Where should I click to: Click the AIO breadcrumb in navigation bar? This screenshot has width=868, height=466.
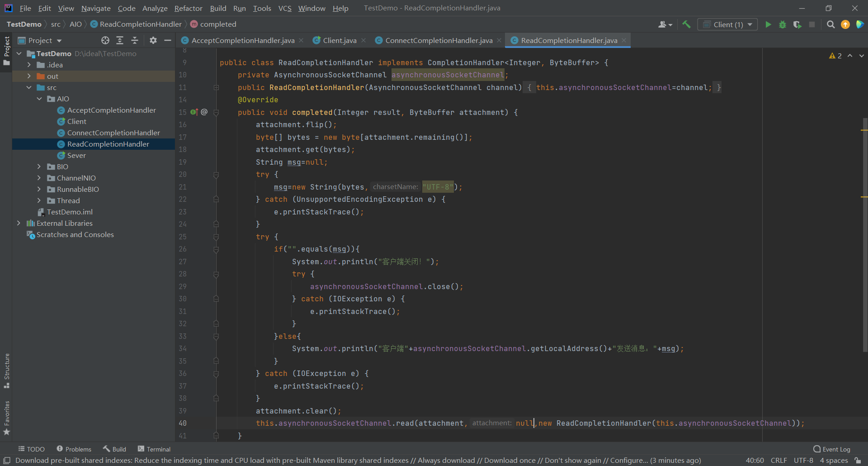click(x=75, y=24)
